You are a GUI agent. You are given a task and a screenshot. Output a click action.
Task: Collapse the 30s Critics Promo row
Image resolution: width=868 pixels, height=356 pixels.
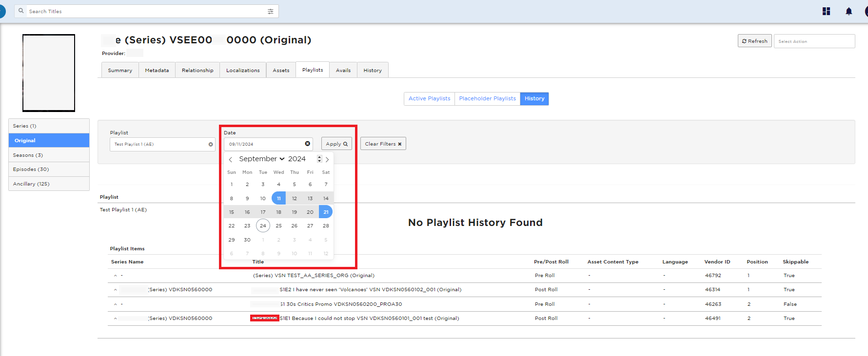coord(116,304)
